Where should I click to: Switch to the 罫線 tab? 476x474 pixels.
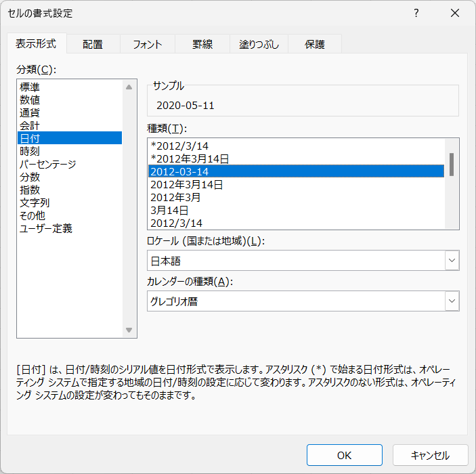(x=202, y=44)
